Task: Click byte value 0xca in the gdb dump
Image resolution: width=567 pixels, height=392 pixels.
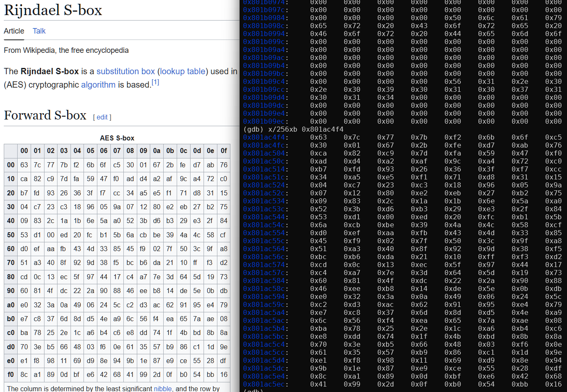Action: pyautogui.click(x=319, y=153)
